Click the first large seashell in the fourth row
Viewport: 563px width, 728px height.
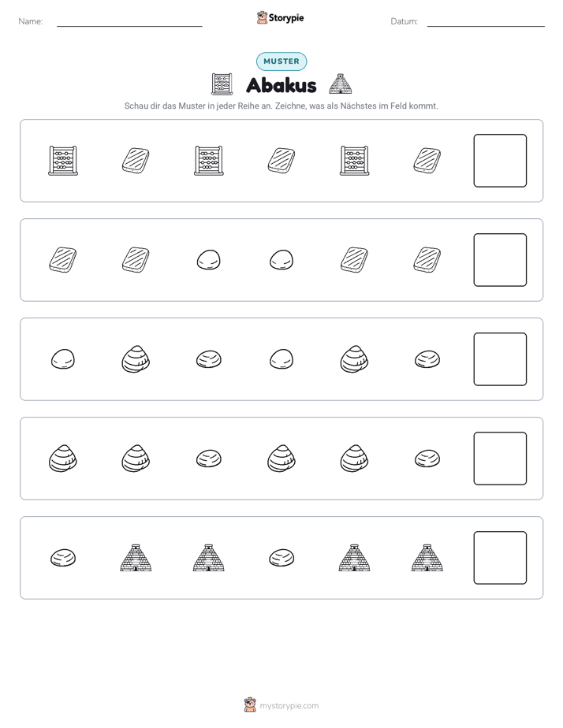[63, 459]
